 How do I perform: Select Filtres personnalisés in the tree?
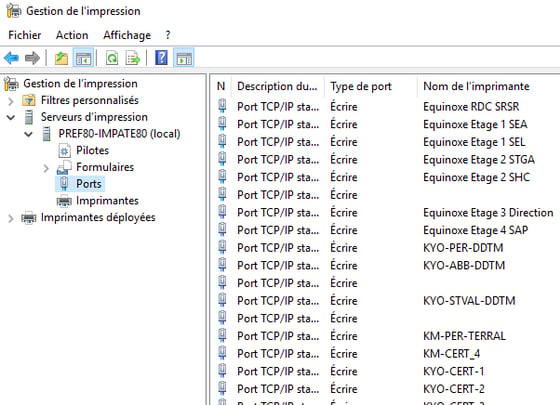pyautogui.click(x=90, y=100)
